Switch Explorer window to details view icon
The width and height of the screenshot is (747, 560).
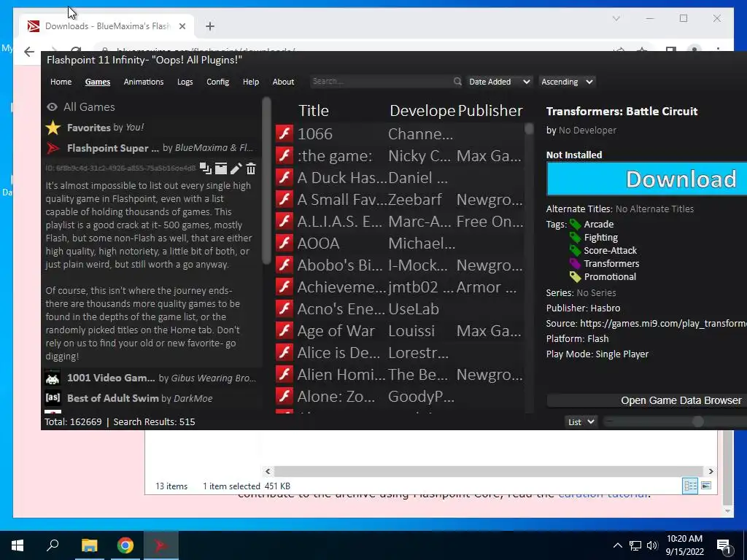click(x=690, y=486)
